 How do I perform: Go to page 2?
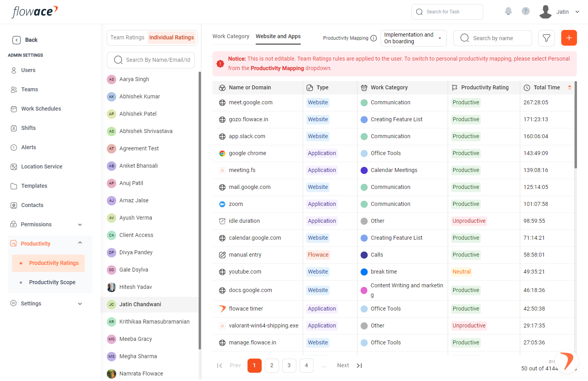272,366
